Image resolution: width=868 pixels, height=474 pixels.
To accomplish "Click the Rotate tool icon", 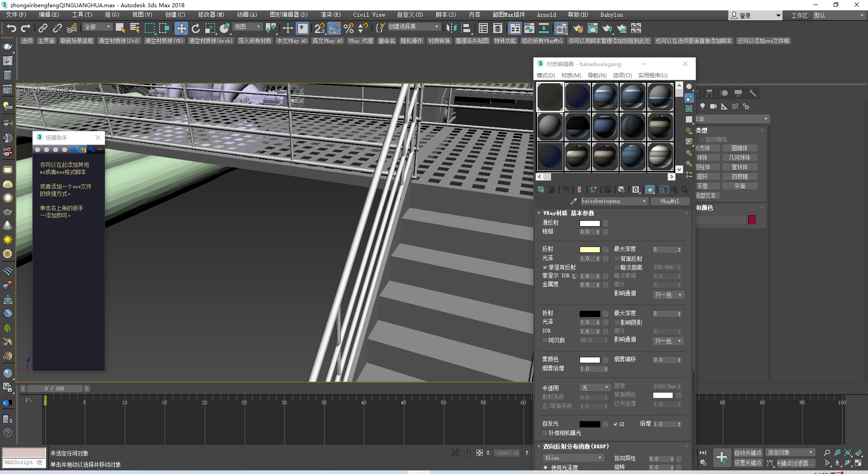I will point(196,28).
